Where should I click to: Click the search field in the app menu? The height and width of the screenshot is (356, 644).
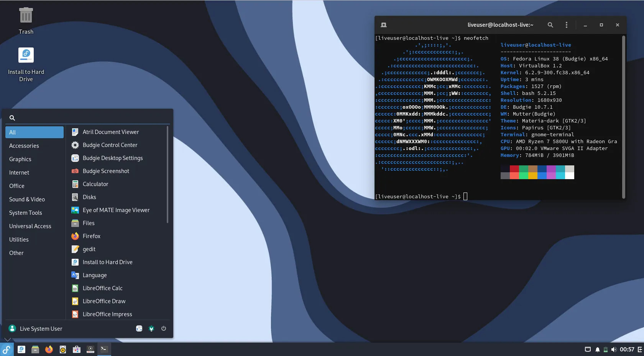[x=87, y=118]
